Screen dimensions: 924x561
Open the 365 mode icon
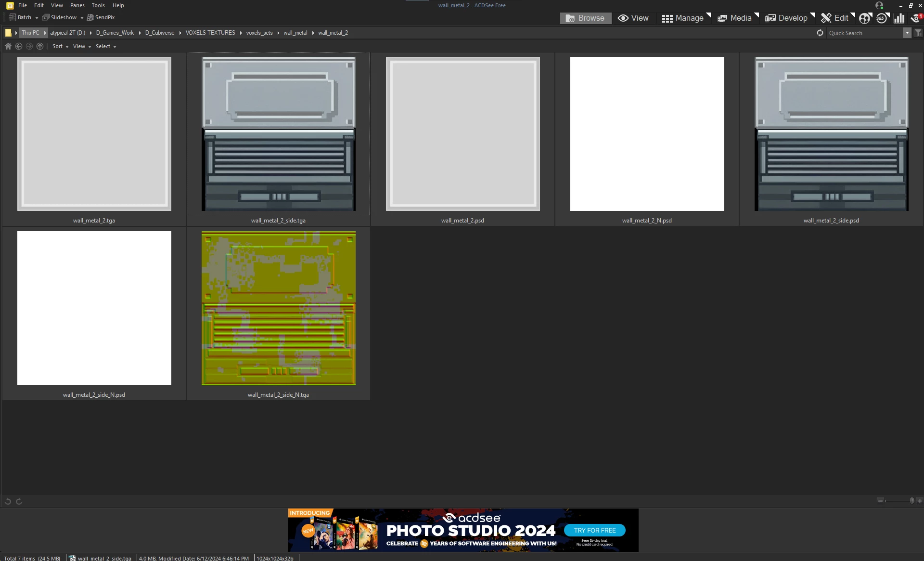[881, 18]
